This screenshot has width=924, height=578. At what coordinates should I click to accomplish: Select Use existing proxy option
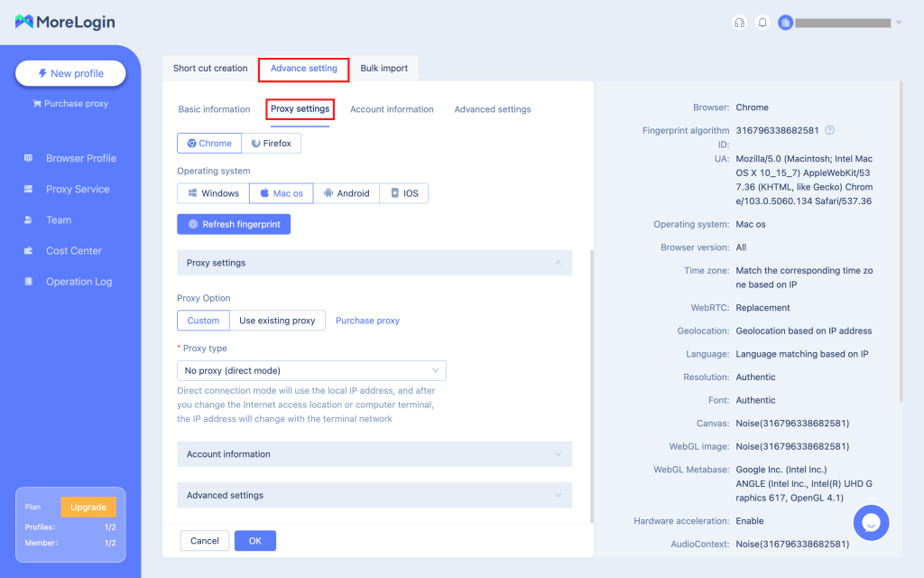click(x=277, y=321)
